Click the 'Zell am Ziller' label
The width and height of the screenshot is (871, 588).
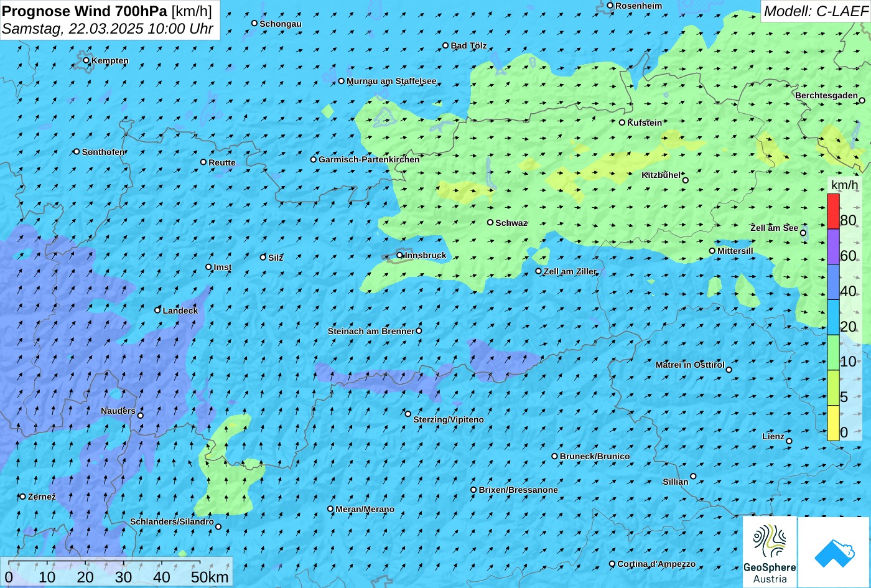pos(570,271)
